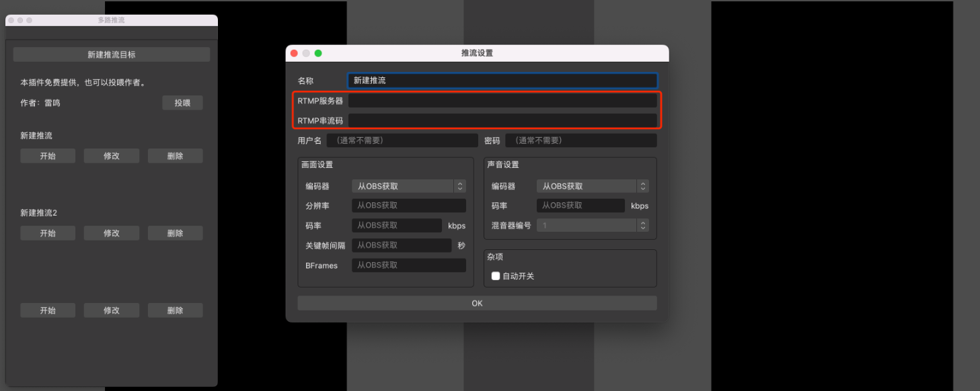Start 新建推流2 with its 开始 button
This screenshot has width=980, height=391.
point(48,233)
